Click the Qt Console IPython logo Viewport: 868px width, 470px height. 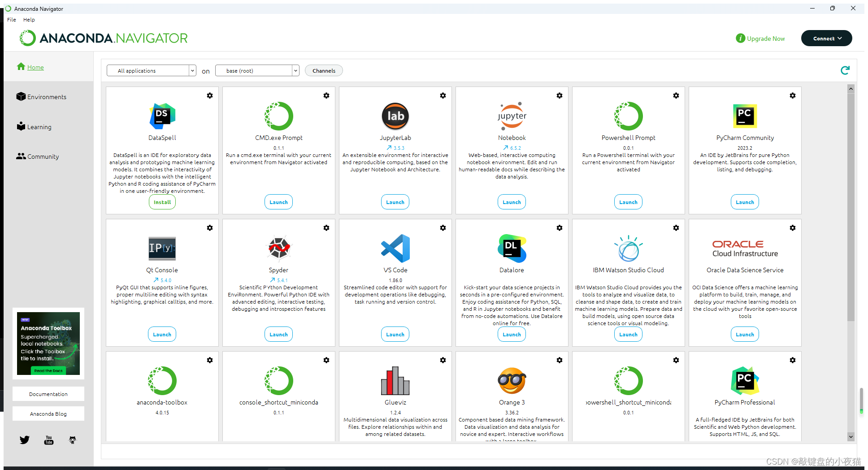coord(162,248)
